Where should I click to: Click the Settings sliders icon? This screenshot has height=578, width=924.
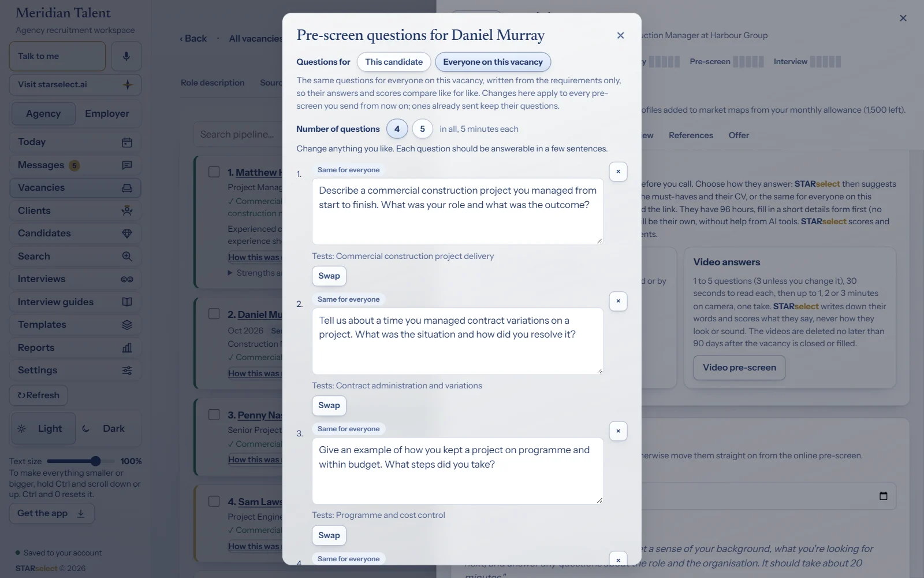127,370
